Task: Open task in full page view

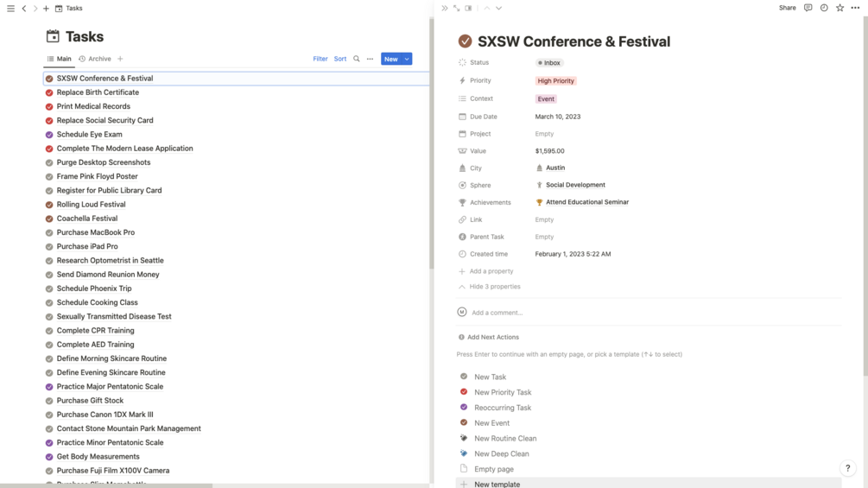Action: click(x=456, y=9)
